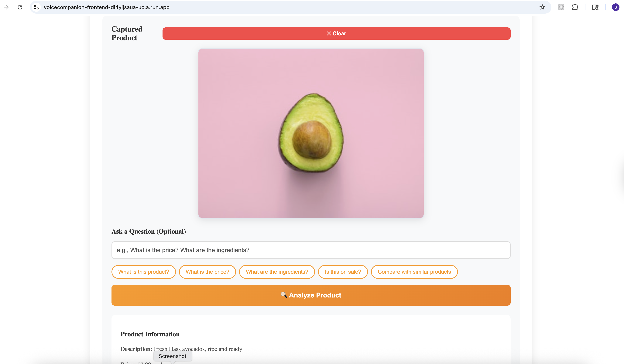Click the browser reload icon

20,7
